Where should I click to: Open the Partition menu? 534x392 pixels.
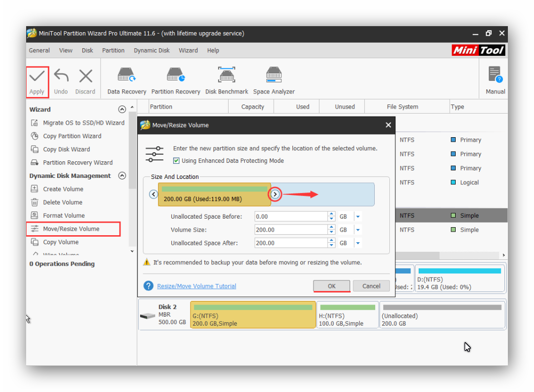[x=113, y=50]
